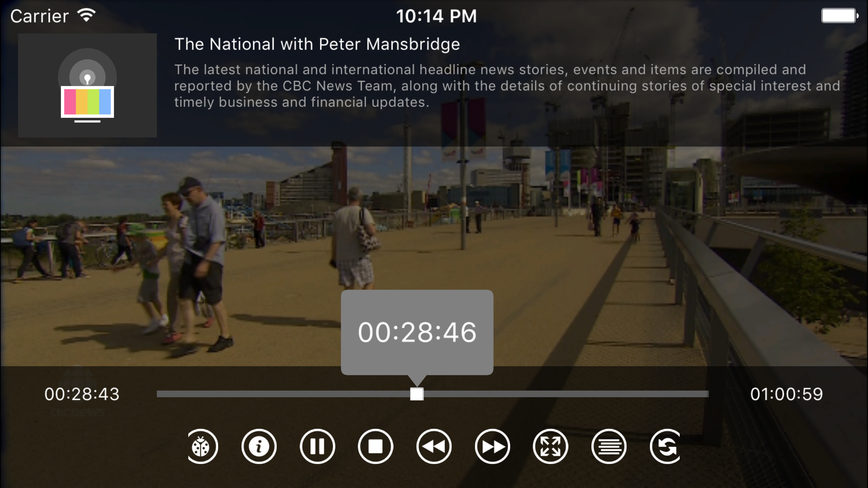The image size is (868, 488).
Task: Rewind the video
Action: (434, 446)
